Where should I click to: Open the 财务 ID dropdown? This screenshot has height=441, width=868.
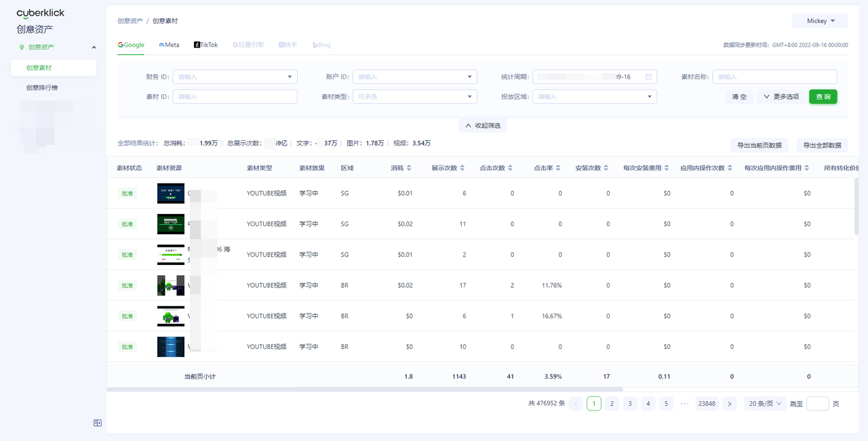tap(235, 77)
